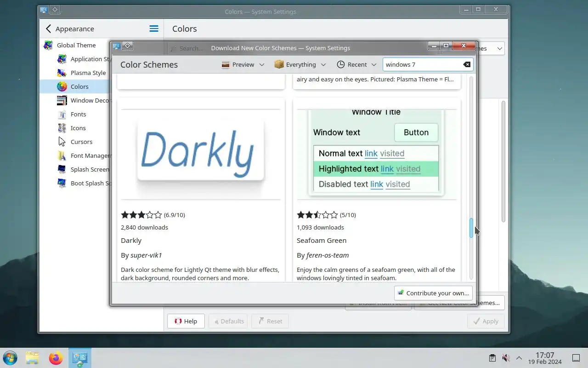The image size is (588, 368).
Task: Click the Color Schemes heading
Action: (149, 64)
